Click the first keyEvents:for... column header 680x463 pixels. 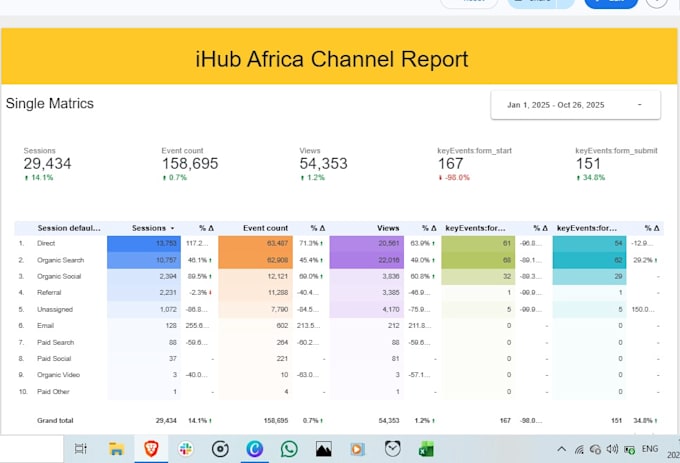(475, 228)
